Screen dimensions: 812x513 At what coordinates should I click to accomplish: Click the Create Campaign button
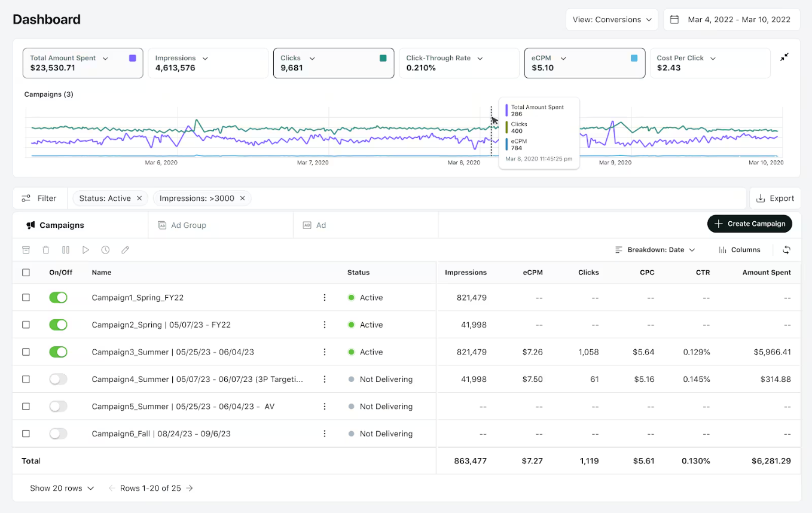coord(749,224)
